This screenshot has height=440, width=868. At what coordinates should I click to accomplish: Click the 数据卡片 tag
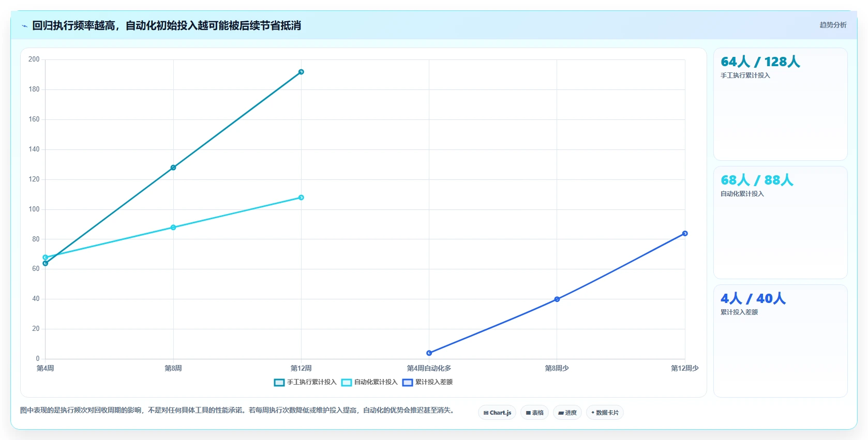coord(605,413)
